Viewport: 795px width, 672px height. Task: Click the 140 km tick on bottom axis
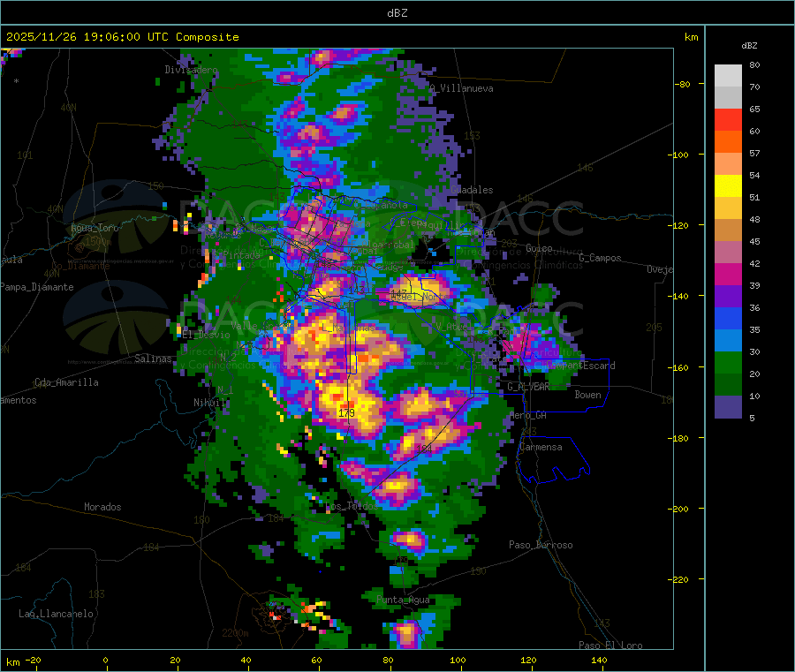tap(599, 660)
